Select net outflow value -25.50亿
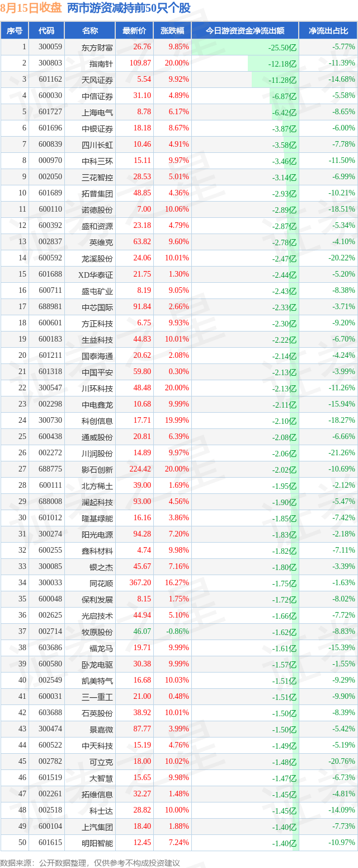The height and width of the screenshot is (868, 358). click(x=282, y=48)
